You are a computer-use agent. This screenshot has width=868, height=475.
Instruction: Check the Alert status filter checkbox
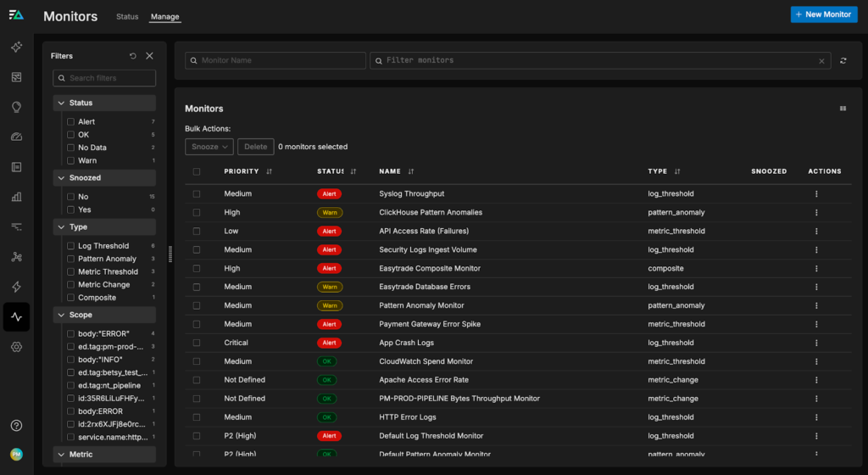71,122
